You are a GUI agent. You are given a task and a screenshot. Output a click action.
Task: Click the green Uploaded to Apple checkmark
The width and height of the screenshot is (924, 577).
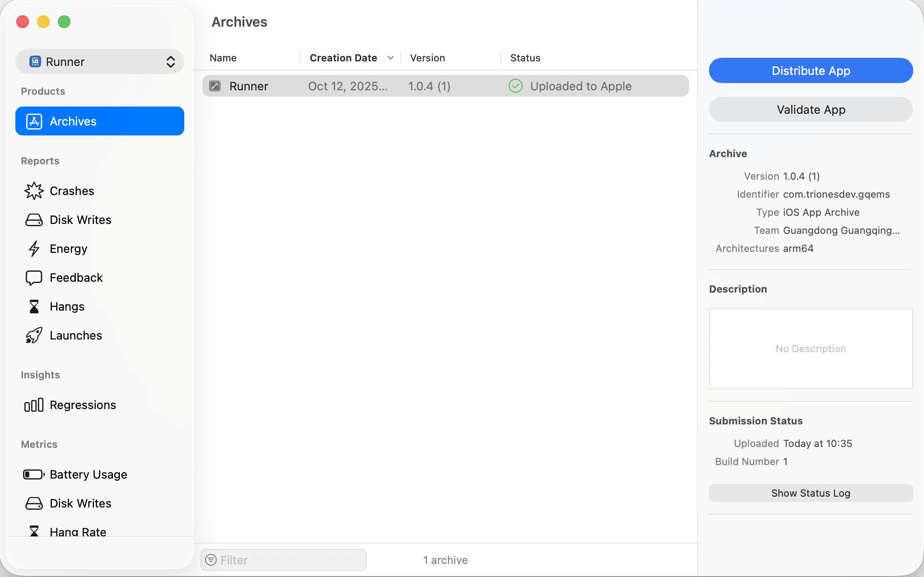coord(515,86)
